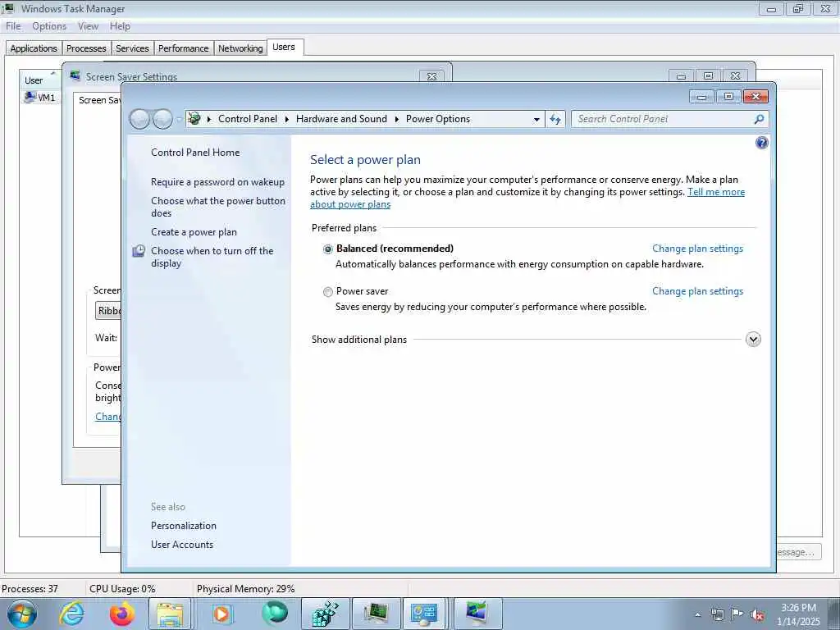Click the Control Panel breadcrumb
840x630 pixels.
coord(248,119)
